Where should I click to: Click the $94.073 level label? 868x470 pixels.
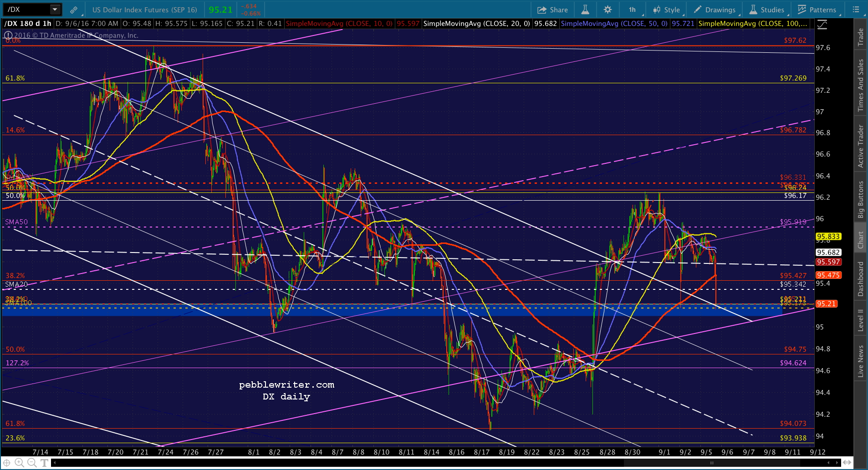793,424
